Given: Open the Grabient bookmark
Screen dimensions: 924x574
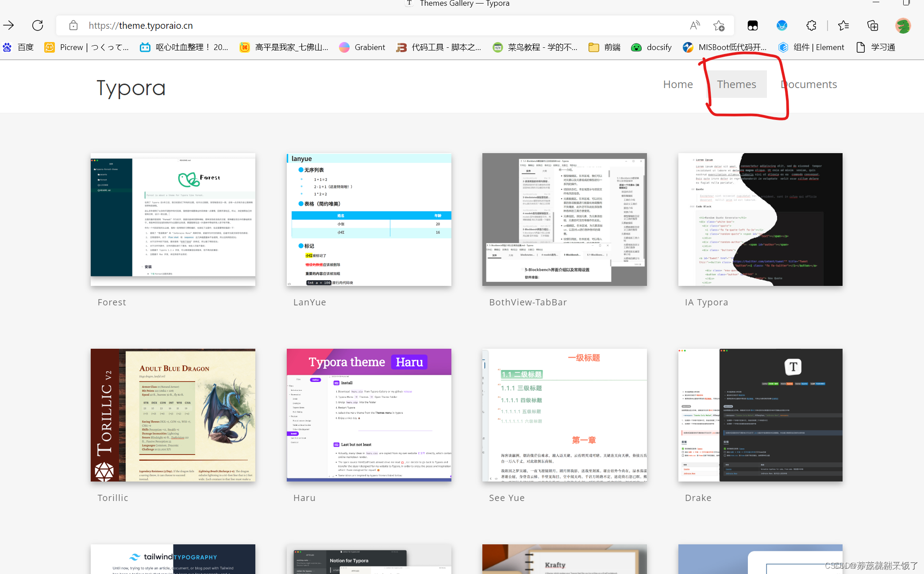Looking at the screenshot, I should pos(362,47).
